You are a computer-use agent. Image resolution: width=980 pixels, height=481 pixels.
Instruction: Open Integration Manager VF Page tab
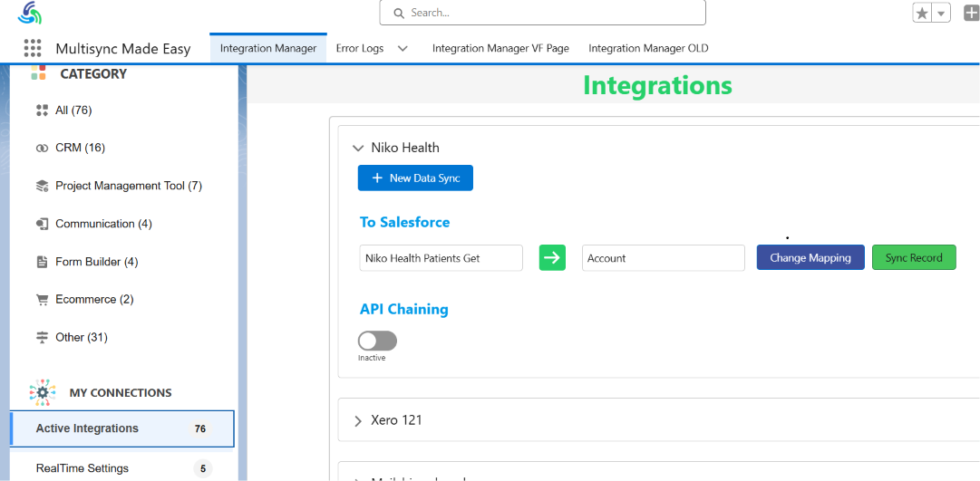click(500, 48)
